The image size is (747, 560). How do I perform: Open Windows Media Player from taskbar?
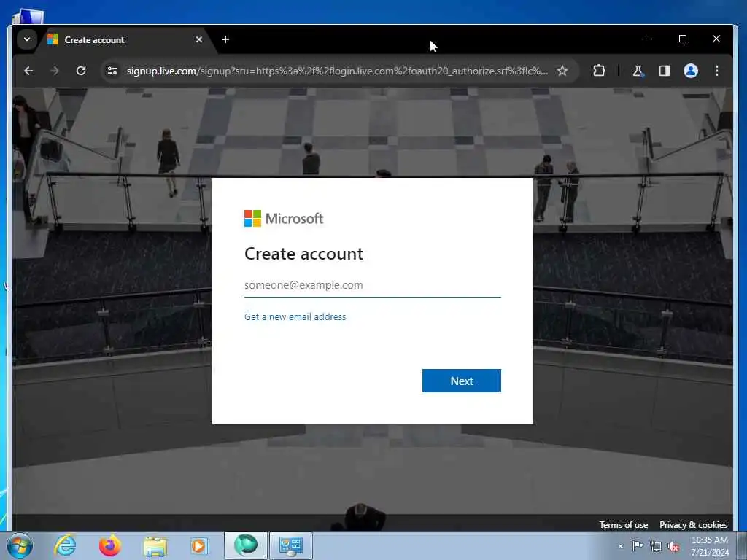click(198, 545)
